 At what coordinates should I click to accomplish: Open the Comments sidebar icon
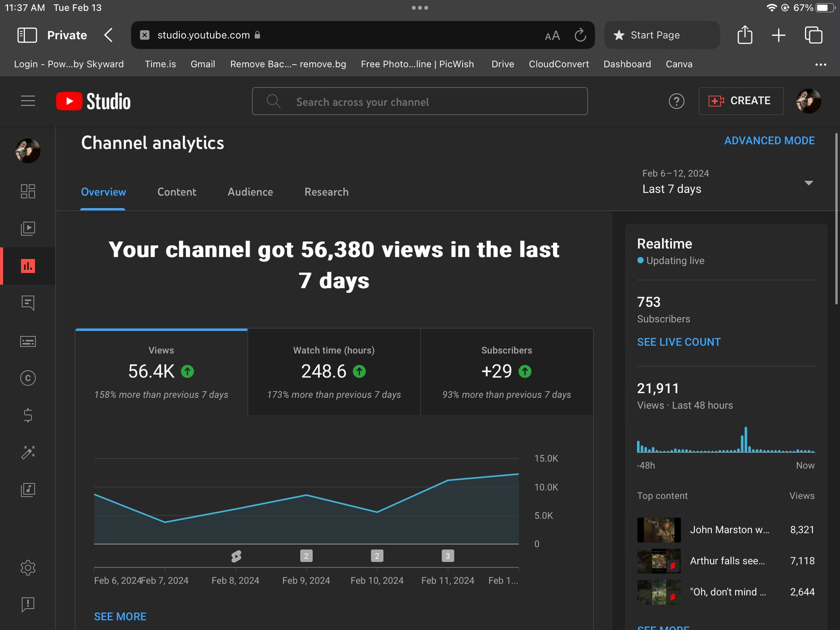click(28, 303)
